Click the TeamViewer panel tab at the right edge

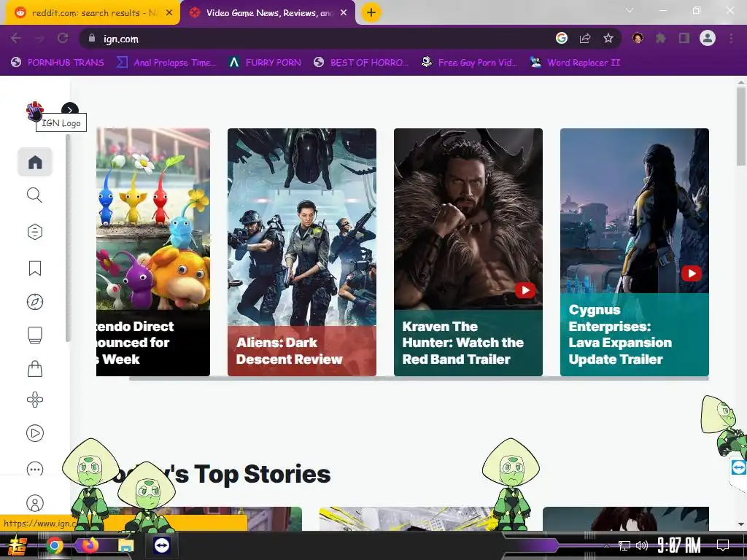[x=738, y=467]
